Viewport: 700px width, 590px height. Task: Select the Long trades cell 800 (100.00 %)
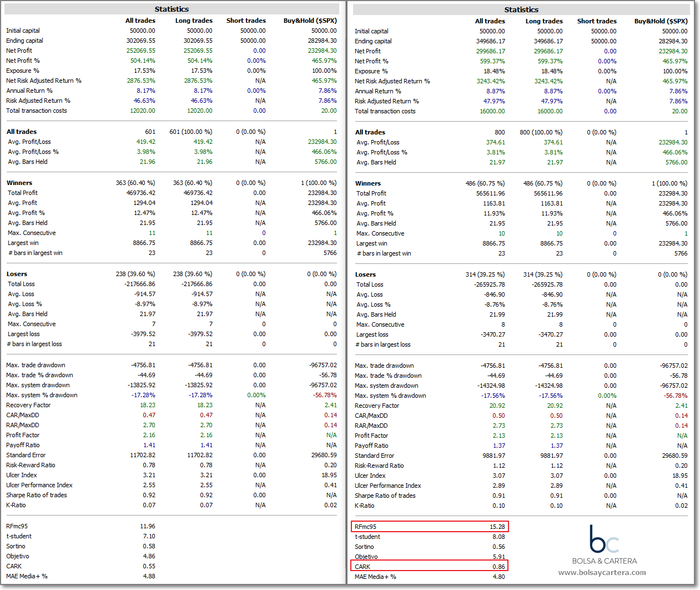(x=541, y=132)
